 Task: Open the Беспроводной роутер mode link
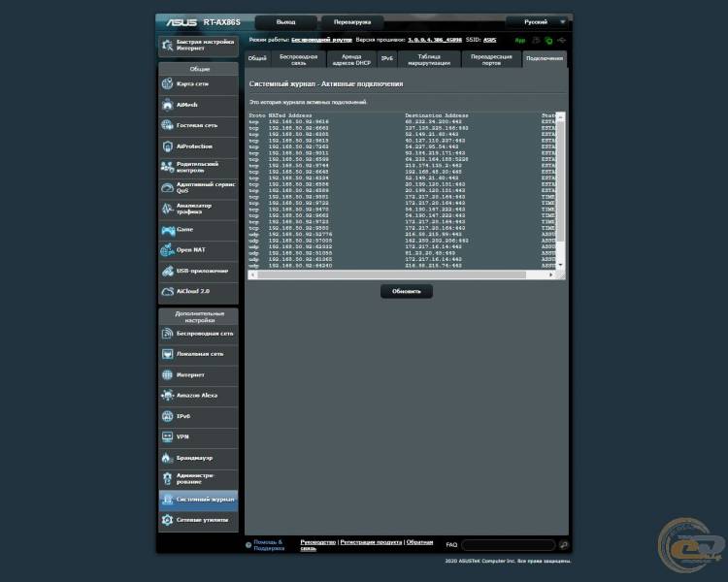point(321,40)
